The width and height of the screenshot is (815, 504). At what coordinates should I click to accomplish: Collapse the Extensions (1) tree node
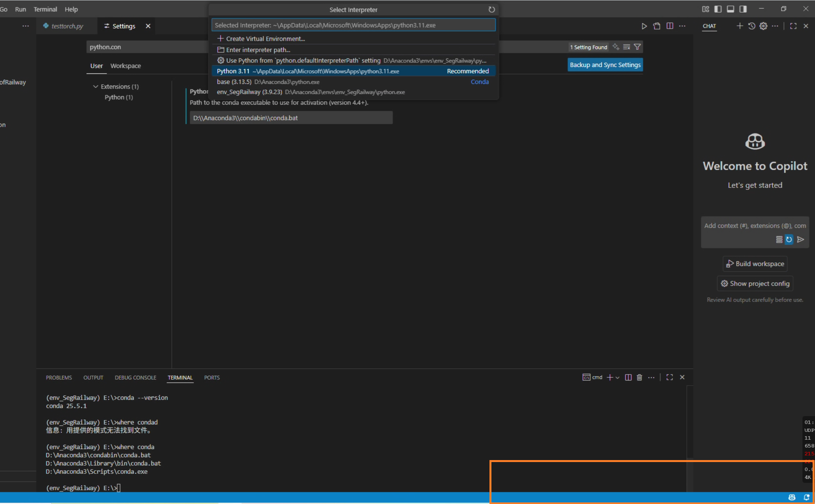pyautogui.click(x=95, y=86)
